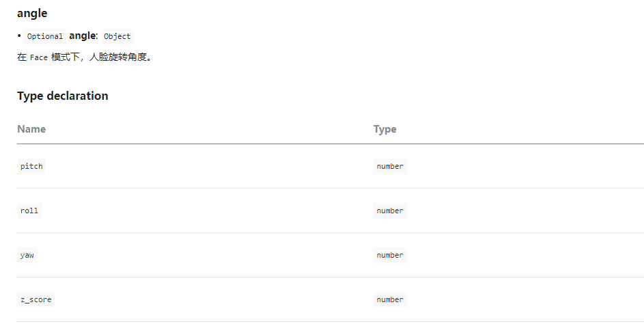Viewport: 644px width, 324px height.
Task: Click the bullet before Optional angle
Action: coord(19,36)
